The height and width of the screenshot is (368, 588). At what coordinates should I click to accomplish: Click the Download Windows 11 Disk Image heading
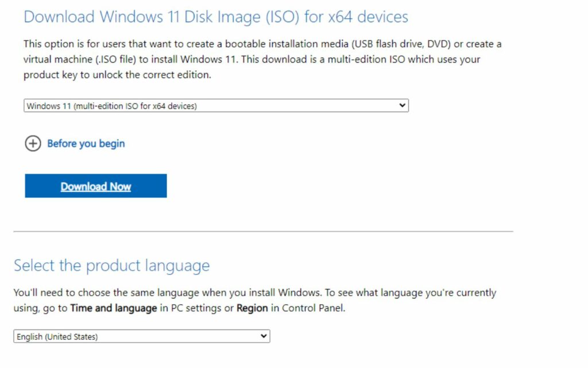pos(216,17)
